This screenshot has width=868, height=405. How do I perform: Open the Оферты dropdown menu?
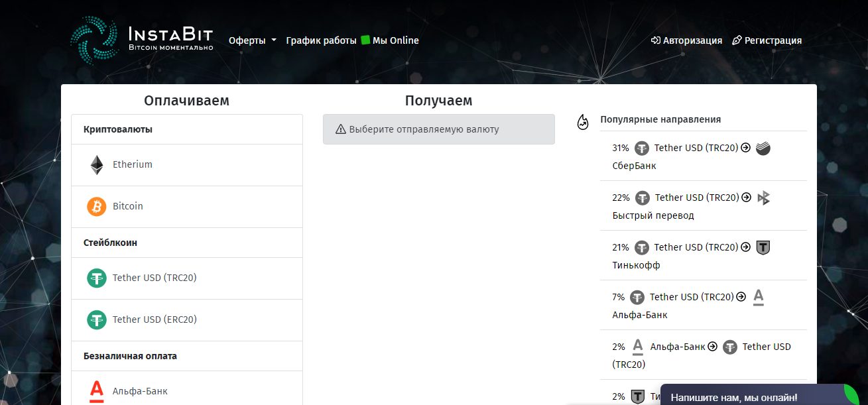[x=253, y=40]
